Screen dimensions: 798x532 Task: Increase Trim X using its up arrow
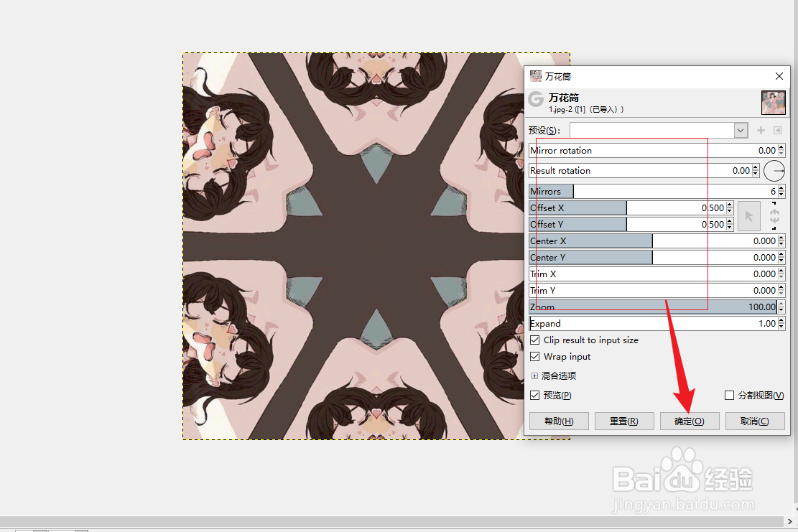pyautogui.click(x=781, y=271)
